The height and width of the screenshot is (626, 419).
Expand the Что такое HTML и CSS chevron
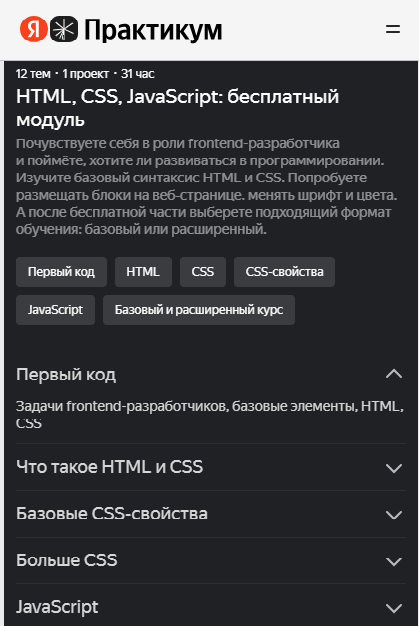[x=394, y=468]
